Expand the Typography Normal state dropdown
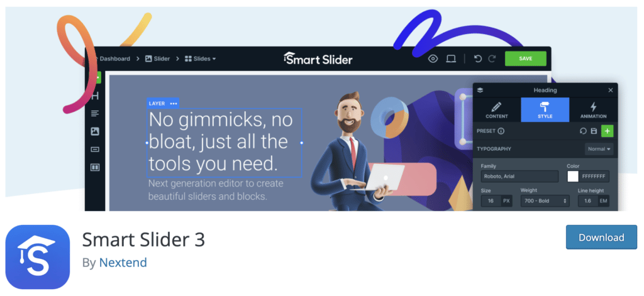This screenshot has height=296, width=644. (x=599, y=149)
